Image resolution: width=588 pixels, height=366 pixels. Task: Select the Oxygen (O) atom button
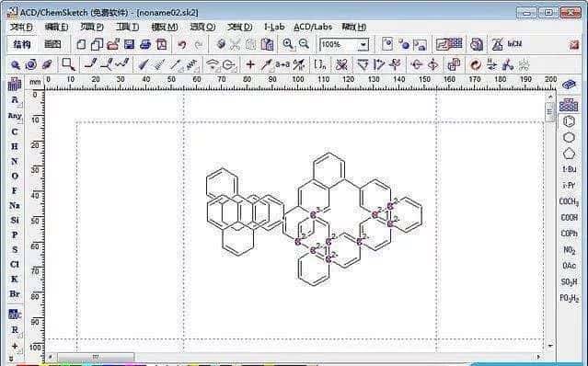pos(14,176)
